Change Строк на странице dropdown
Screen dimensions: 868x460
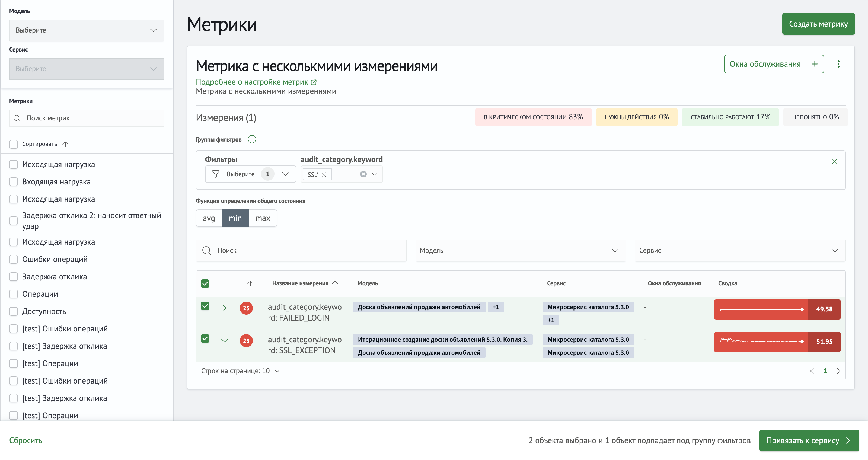tap(241, 371)
